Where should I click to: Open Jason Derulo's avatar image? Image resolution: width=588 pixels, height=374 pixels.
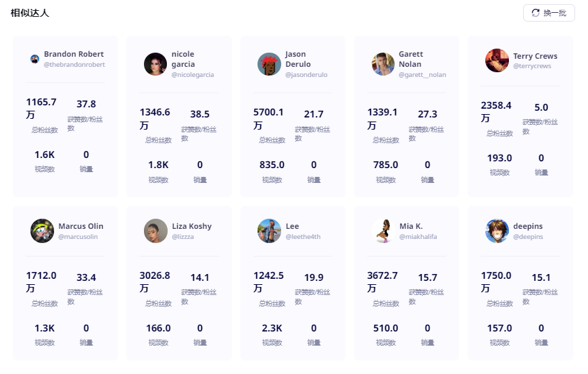pyautogui.click(x=269, y=64)
